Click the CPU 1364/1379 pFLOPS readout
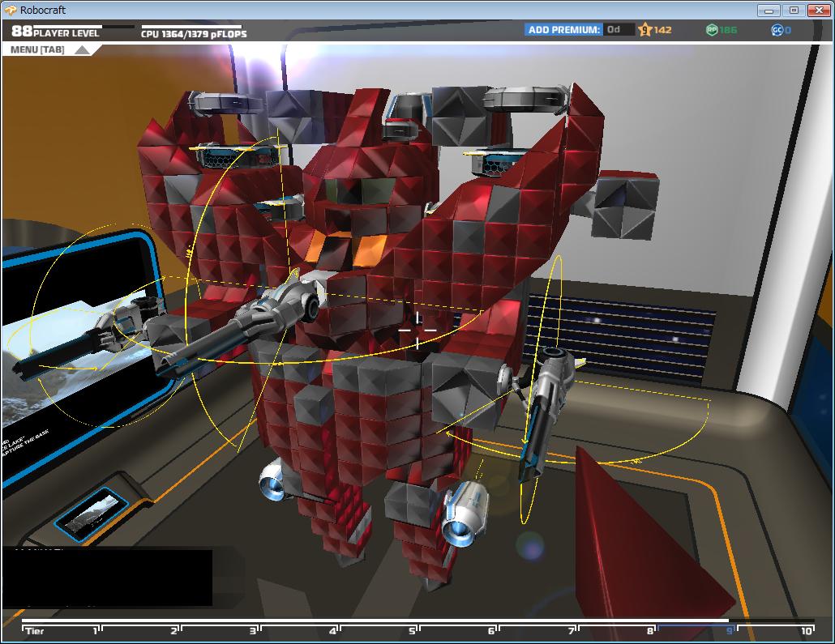The height and width of the screenshot is (644, 835). (194, 34)
